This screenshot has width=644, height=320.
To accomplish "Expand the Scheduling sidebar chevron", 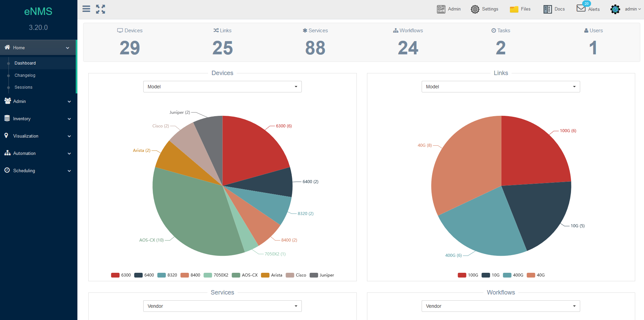I will [69, 171].
